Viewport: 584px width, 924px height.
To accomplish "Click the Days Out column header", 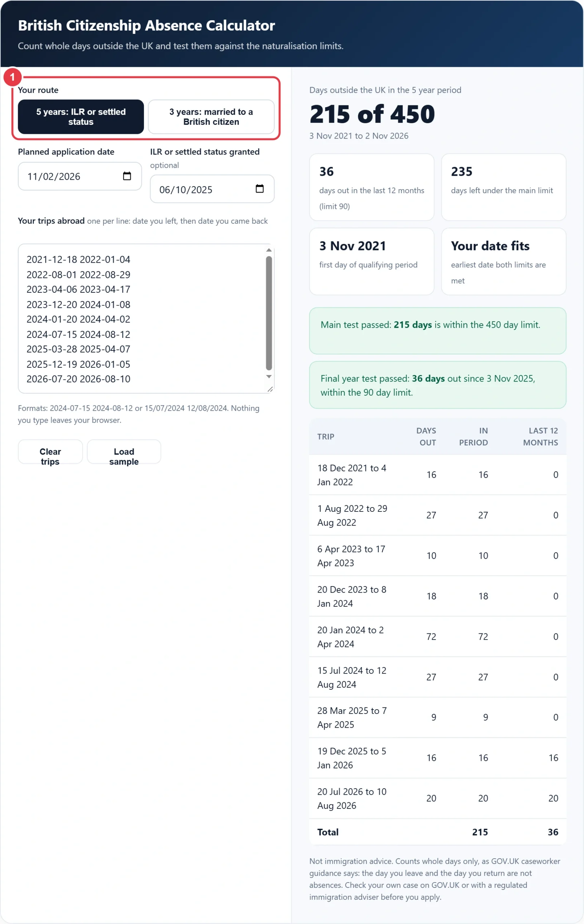I will (426, 436).
